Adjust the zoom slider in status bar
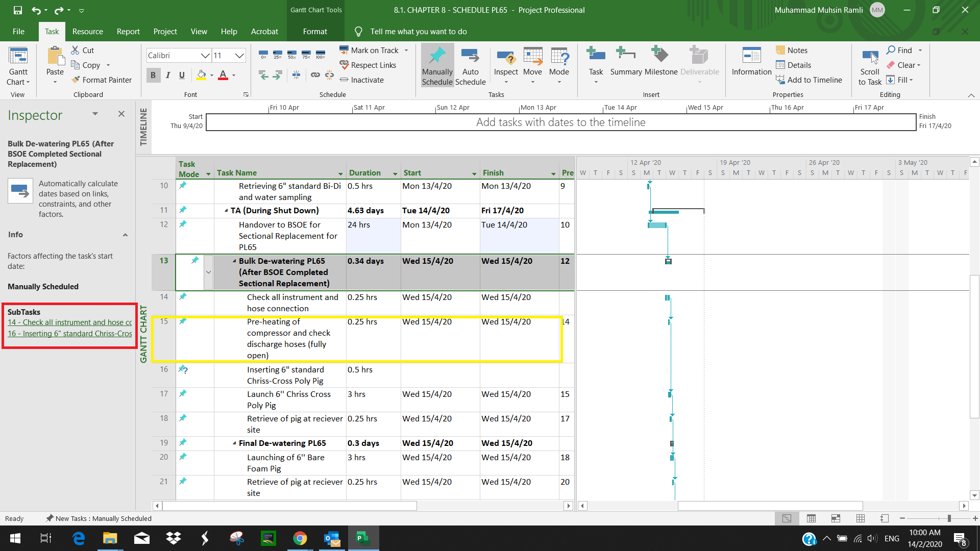This screenshot has width=980, height=551. (949, 518)
